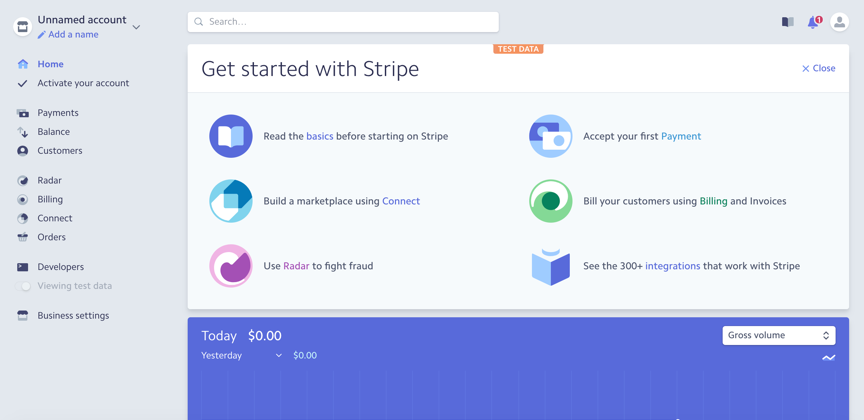Click the Connect icon in sidebar

pyautogui.click(x=23, y=218)
